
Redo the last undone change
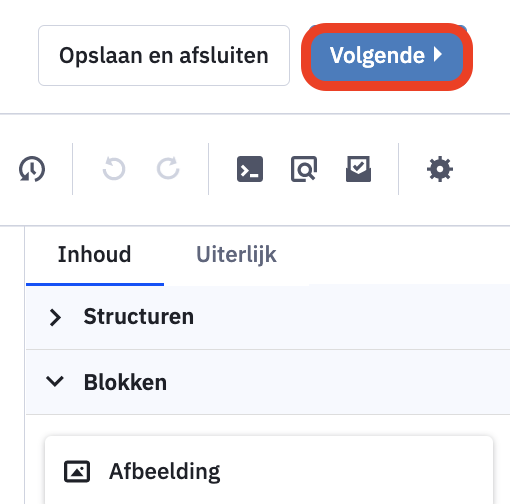168,169
